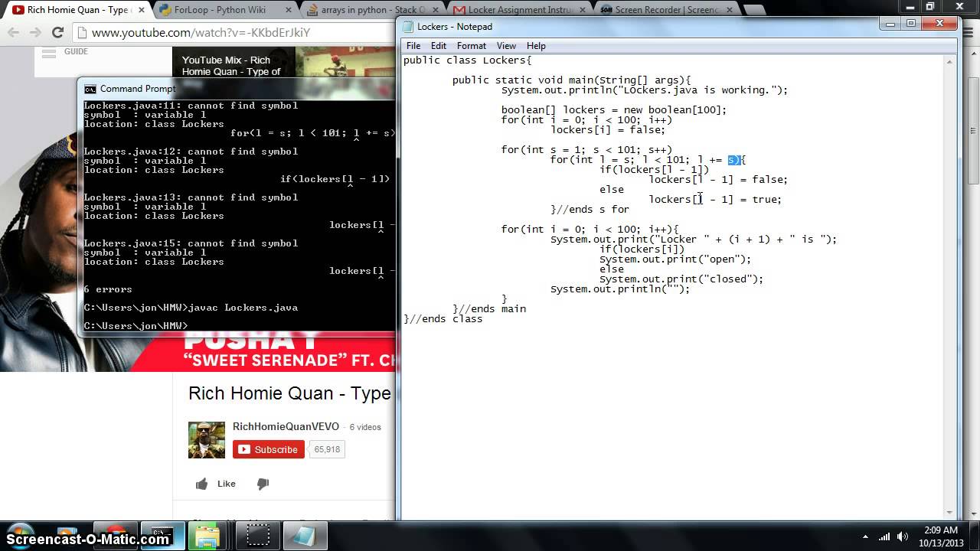Click the Notepad taskbar icon

pos(305,536)
